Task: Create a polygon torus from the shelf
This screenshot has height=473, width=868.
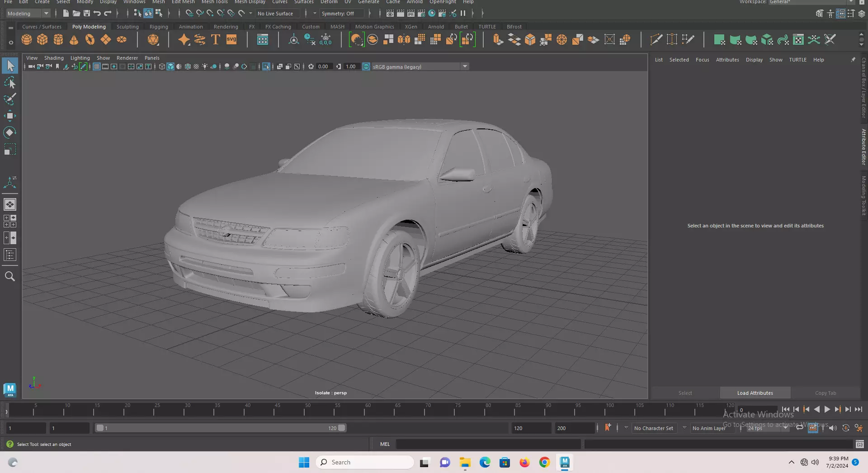Action: pyautogui.click(x=90, y=40)
